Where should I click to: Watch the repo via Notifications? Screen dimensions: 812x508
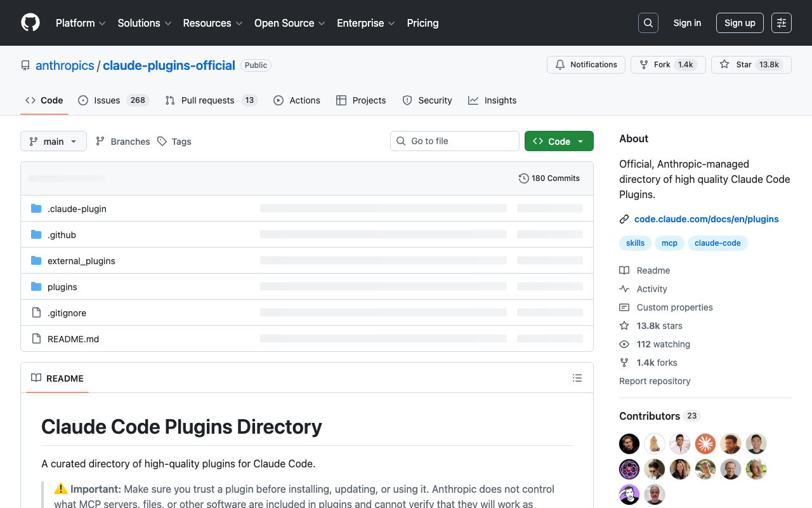click(586, 64)
